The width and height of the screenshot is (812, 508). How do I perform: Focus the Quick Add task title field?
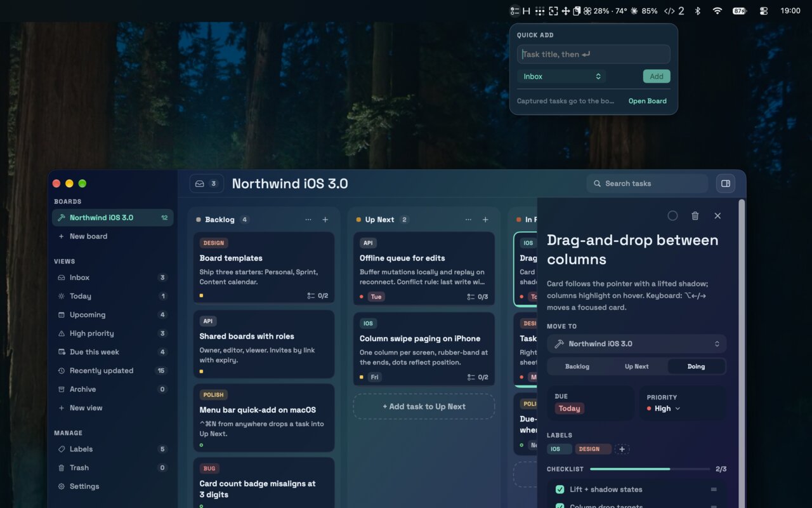pos(593,54)
